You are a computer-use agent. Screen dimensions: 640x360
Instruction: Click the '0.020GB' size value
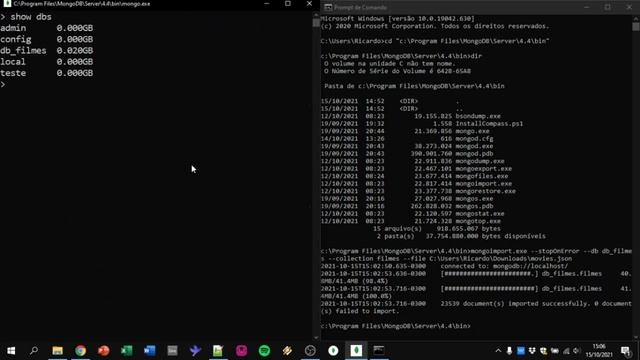tap(75, 50)
